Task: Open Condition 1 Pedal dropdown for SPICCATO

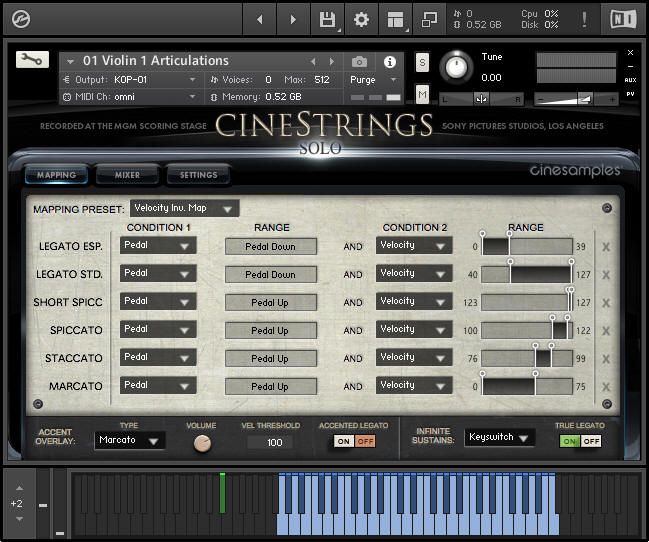Action: tap(158, 329)
